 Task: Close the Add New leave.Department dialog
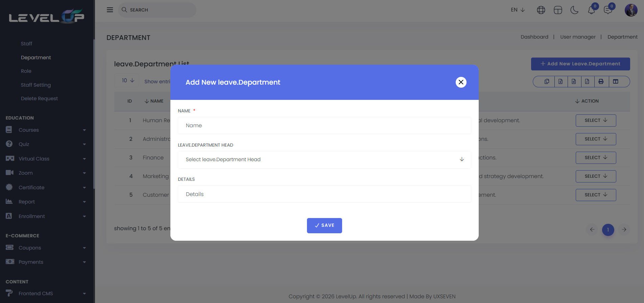(461, 82)
